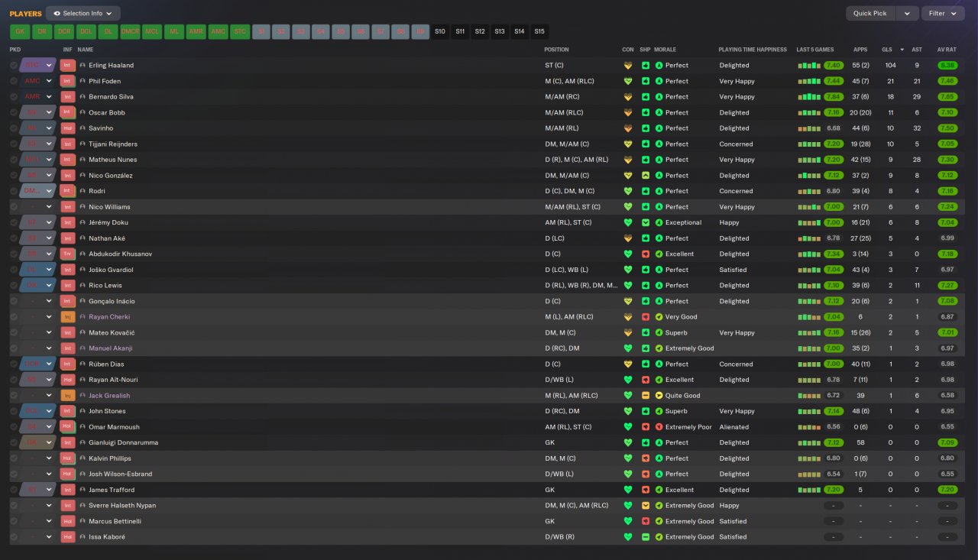978x560 pixels.
Task: Click Rodri's morale icon
Action: [x=659, y=191]
